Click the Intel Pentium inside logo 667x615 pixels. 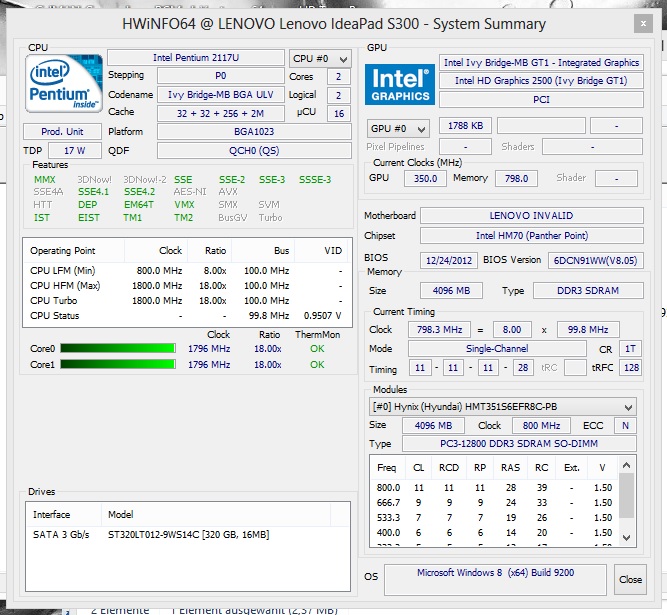coord(64,83)
